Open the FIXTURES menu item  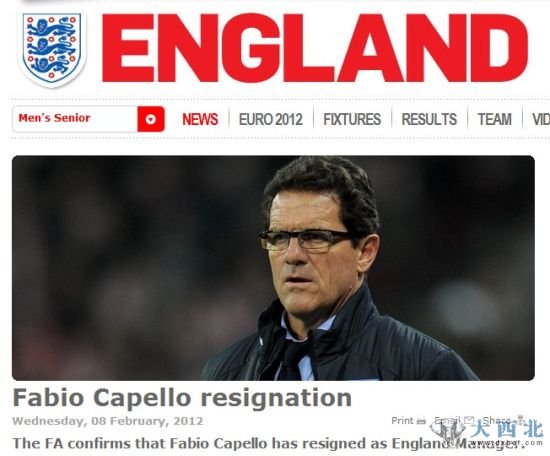point(352,119)
